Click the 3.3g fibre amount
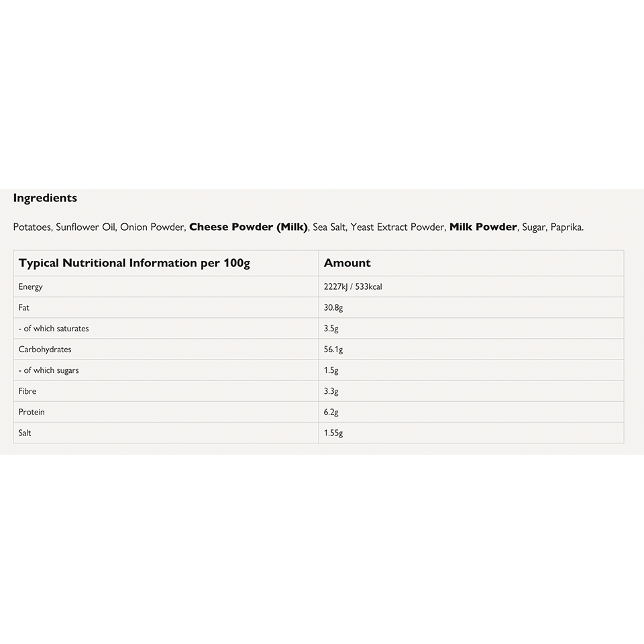 pyautogui.click(x=331, y=391)
